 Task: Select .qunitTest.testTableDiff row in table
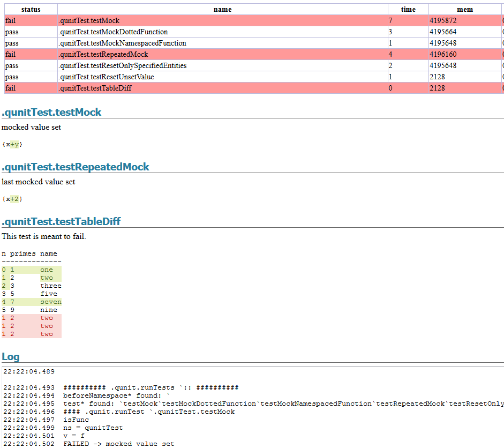point(95,88)
